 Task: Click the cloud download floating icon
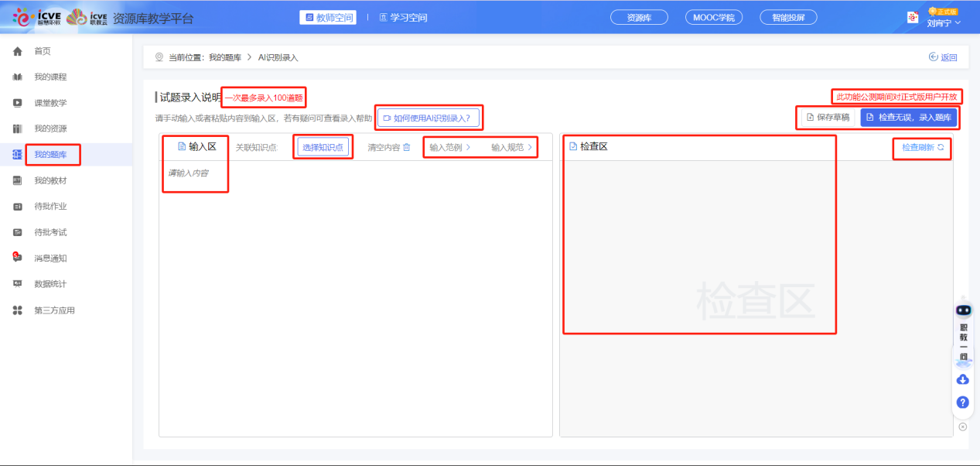click(962, 379)
